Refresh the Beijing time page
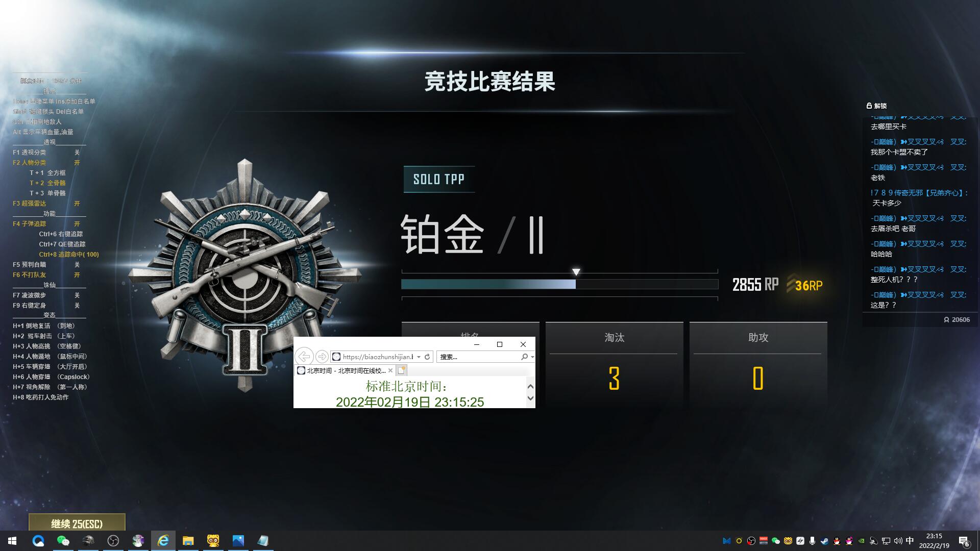The height and width of the screenshot is (551, 980). pyautogui.click(x=427, y=357)
